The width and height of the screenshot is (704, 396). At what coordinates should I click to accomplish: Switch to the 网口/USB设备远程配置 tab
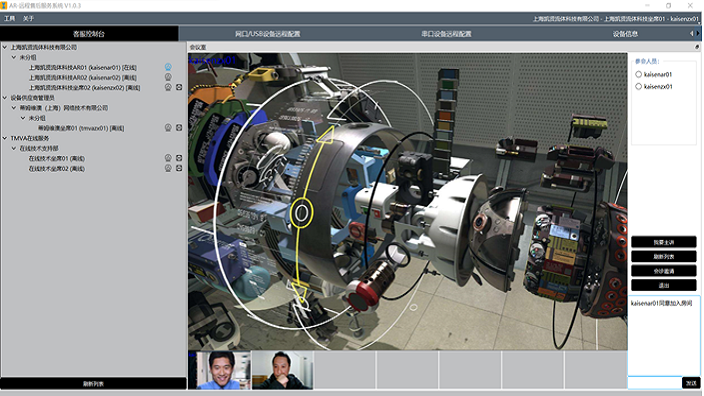[x=268, y=34]
